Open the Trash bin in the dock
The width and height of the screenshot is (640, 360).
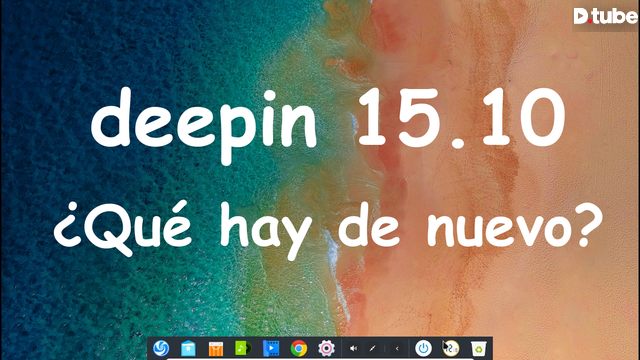478,349
